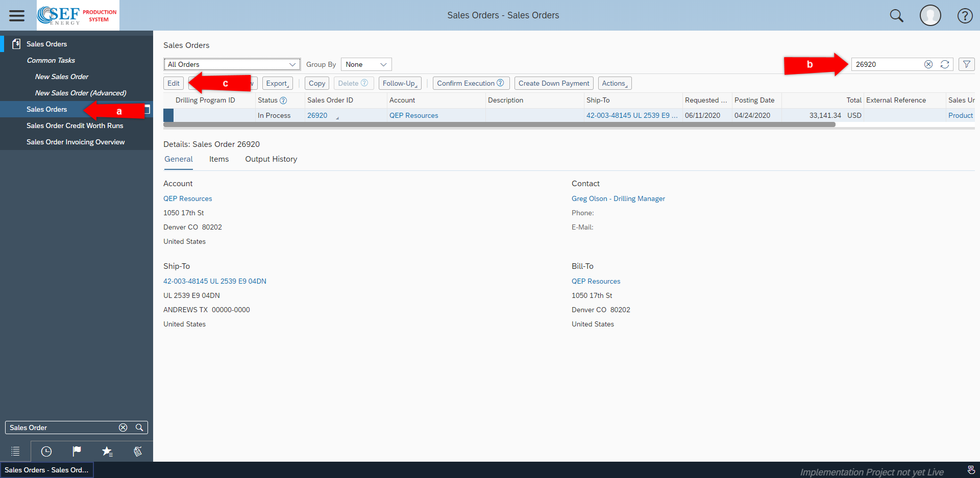Click the Edit button
This screenshot has height=478, width=980.
coord(174,83)
